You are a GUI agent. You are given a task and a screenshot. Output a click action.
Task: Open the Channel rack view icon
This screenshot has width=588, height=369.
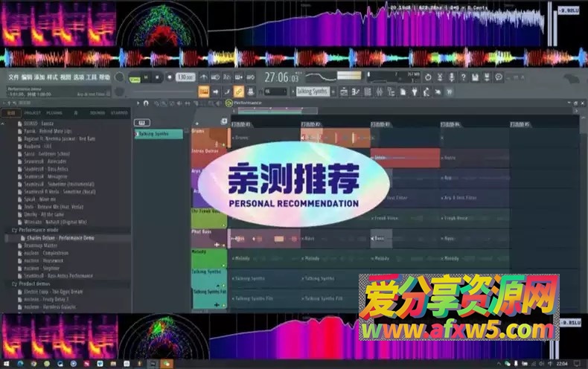[x=368, y=92]
